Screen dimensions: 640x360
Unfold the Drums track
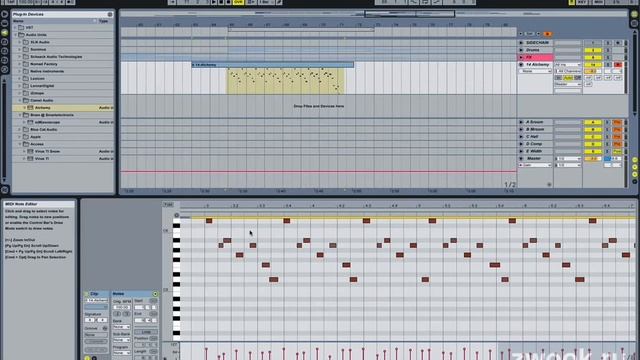(x=521, y=50)
